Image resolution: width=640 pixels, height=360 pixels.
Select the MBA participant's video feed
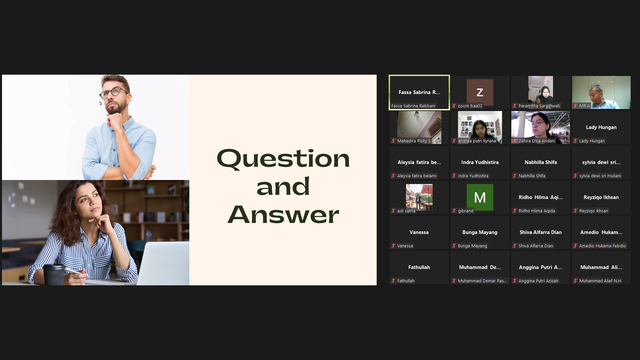[x=601, y=92]
